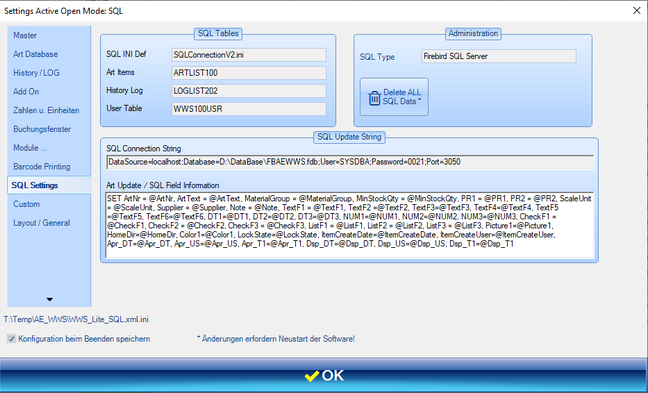This screenshot has height=393, width=648.
Task: Click the yellow checkmark on the OK bar
Action: click(312, 376)
